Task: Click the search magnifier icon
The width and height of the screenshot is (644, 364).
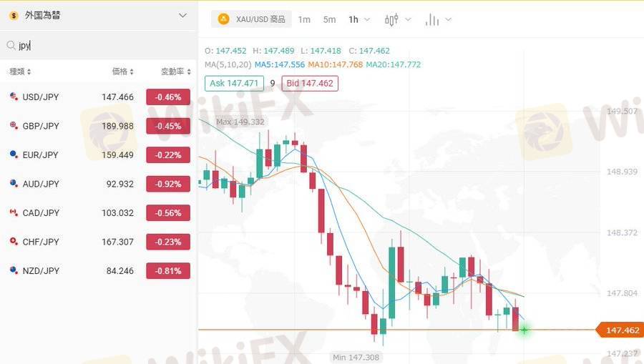Action: coord(11,46)
